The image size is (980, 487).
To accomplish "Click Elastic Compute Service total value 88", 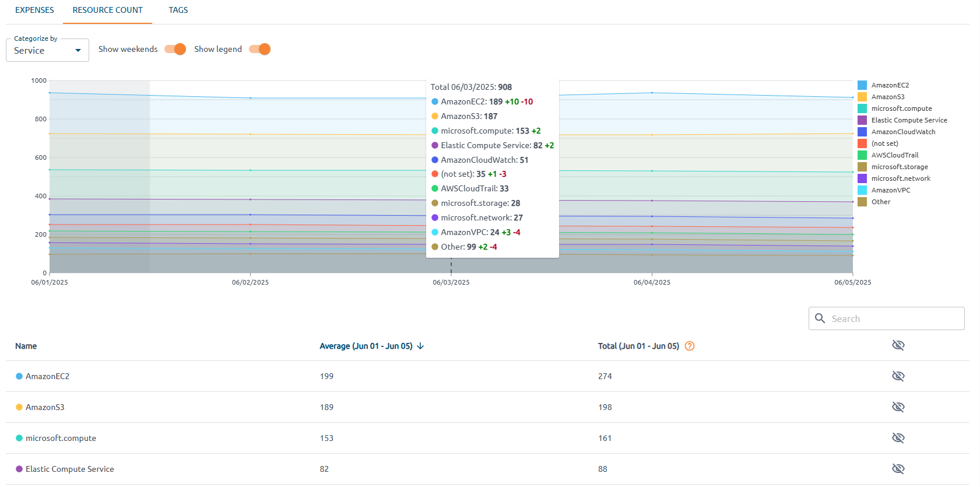I will click(x=603, y=469).
